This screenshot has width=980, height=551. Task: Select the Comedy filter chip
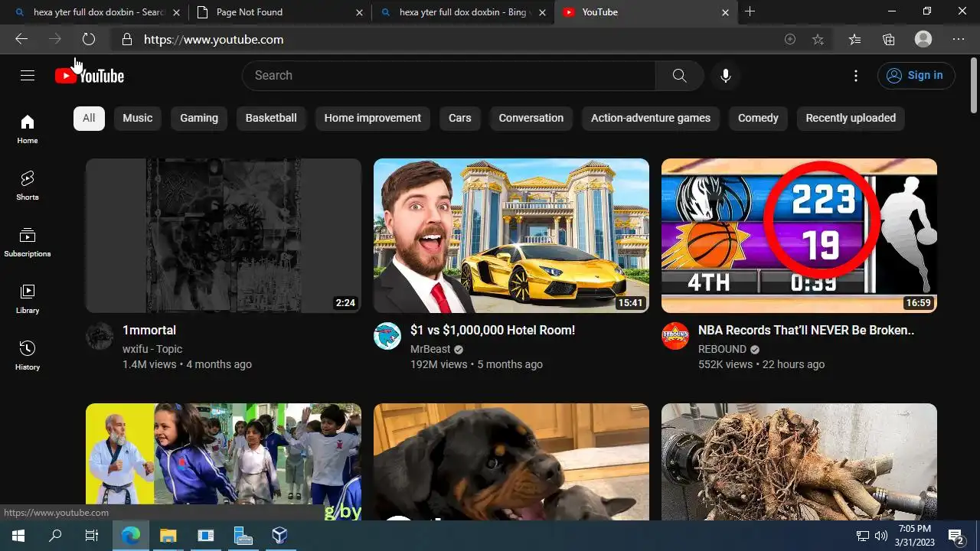(758, 118)
